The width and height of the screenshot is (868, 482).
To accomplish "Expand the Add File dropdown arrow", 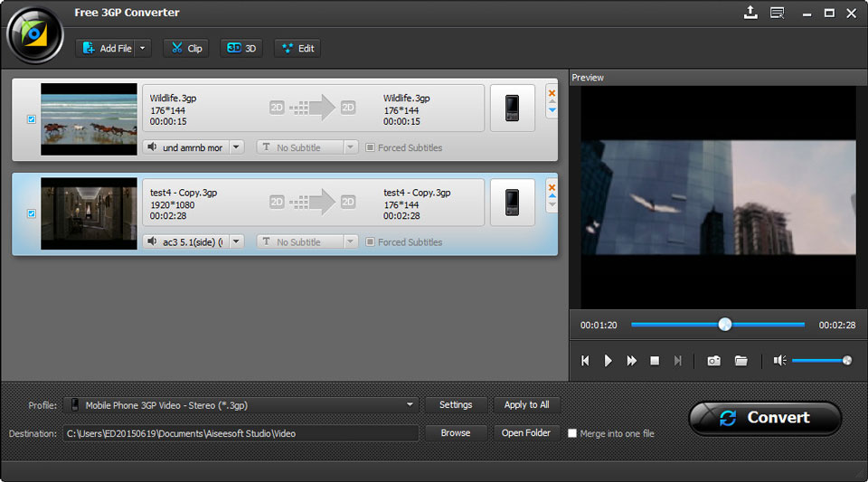I will (x=142, y=48).
